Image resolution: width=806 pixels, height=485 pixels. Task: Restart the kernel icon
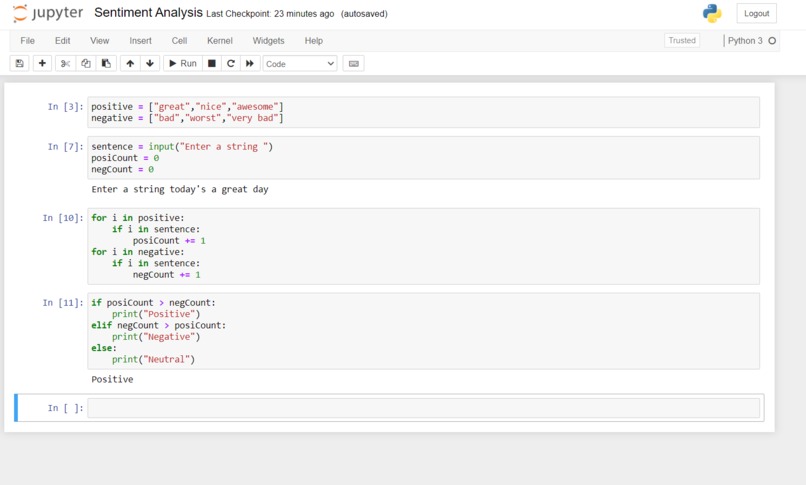click(231, 64)
